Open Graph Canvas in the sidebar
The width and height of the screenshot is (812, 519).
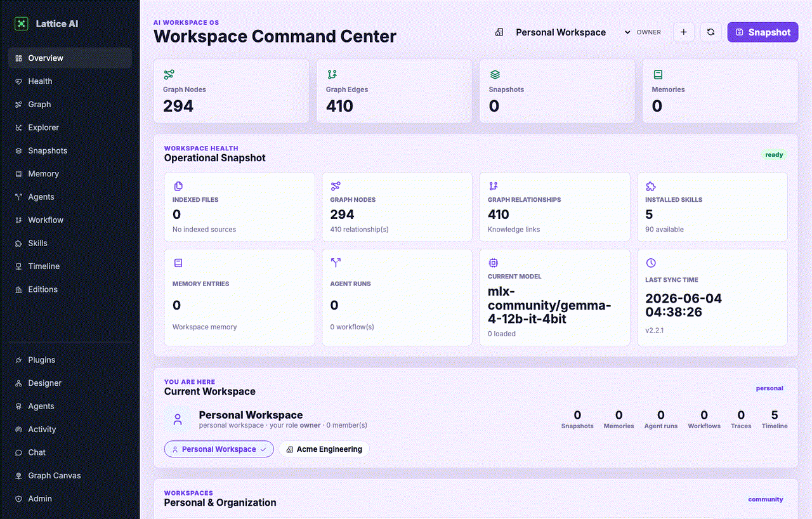pyautogui.click(x=70, y=476)
